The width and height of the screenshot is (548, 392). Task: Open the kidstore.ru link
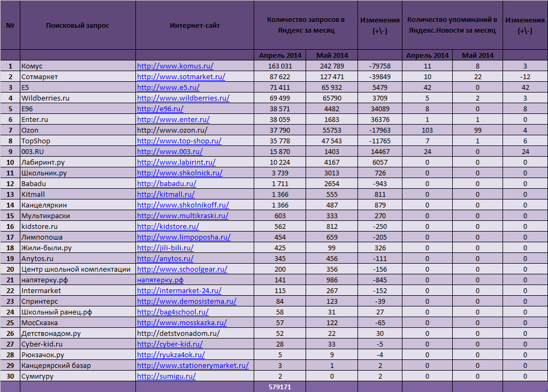[x=168, y=227]
